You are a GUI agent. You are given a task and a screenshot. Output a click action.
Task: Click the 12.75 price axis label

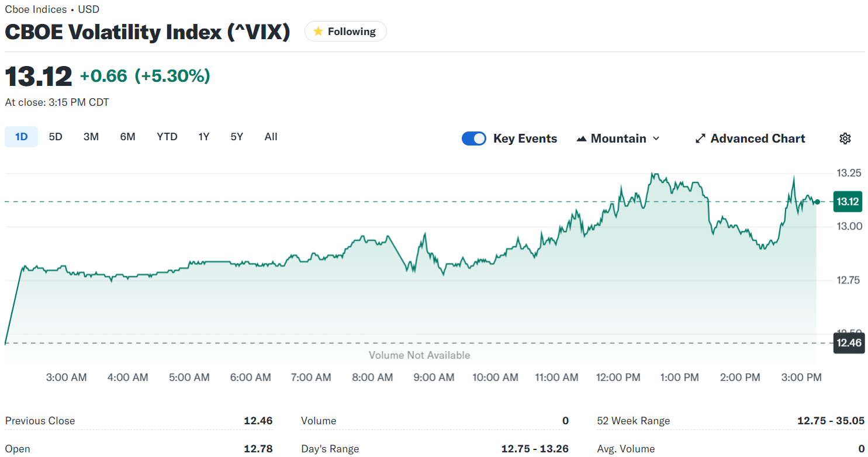coord(848,280)
